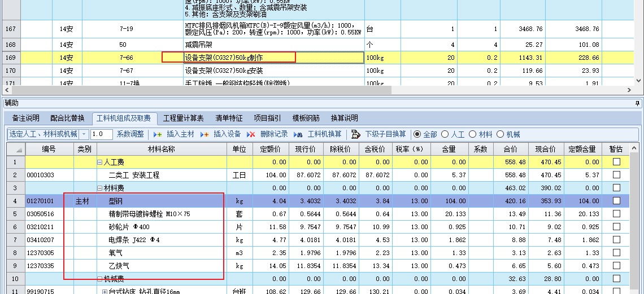
Task: Select the 机械 radio button
Action: (501, 134)
